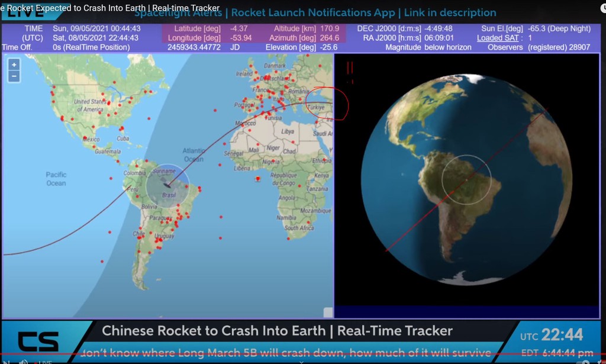Click the 'Sun El.[deg]' label
This screenshot has height=364, width=606.
click(502, 28)
